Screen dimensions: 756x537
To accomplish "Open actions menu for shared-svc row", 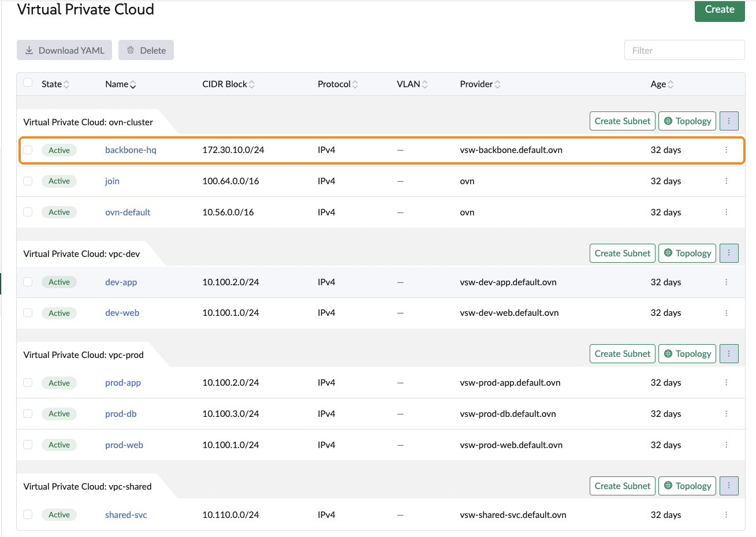I will 726,515.
